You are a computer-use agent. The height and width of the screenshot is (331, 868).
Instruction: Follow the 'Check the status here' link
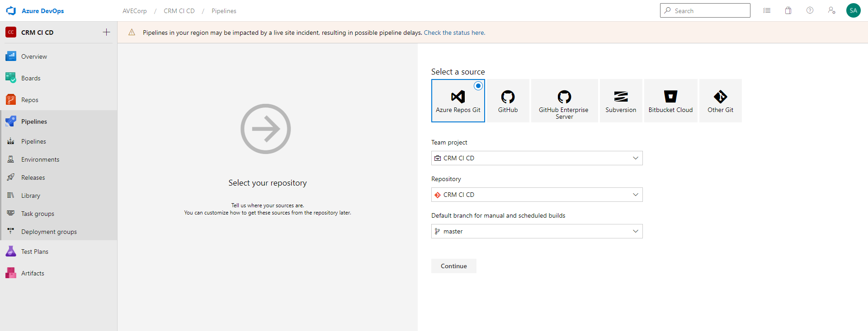(x=454, y=33)
